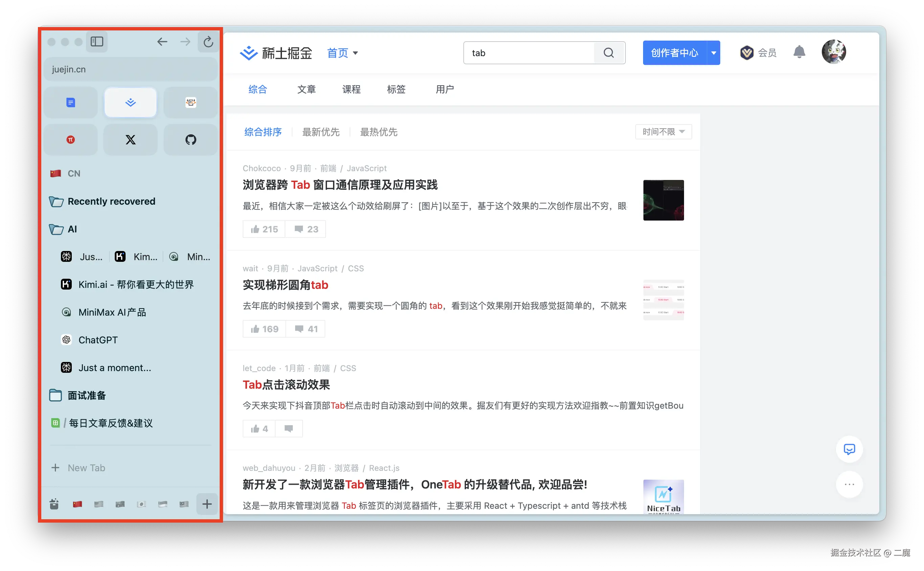Image resolution: width=924 pixels, height=571 pixels.
Task: Expand the 面试准备 folder
Action: (56, 395)
